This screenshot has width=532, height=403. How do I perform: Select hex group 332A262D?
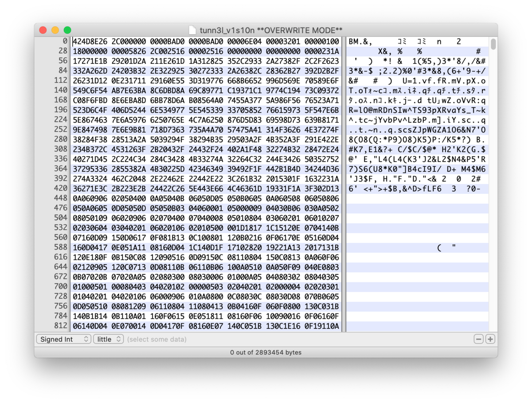click(x=90, y=71)
